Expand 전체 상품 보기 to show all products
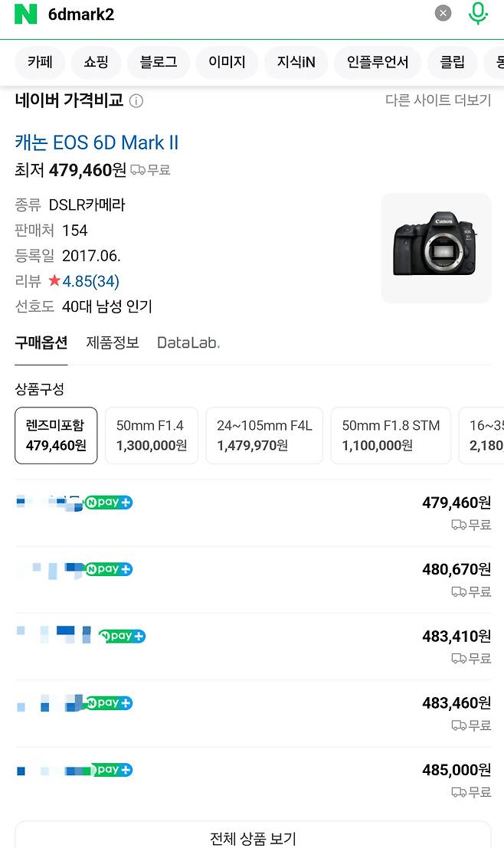Viewport: 504px width, 848px height. [x=253, y=838]
